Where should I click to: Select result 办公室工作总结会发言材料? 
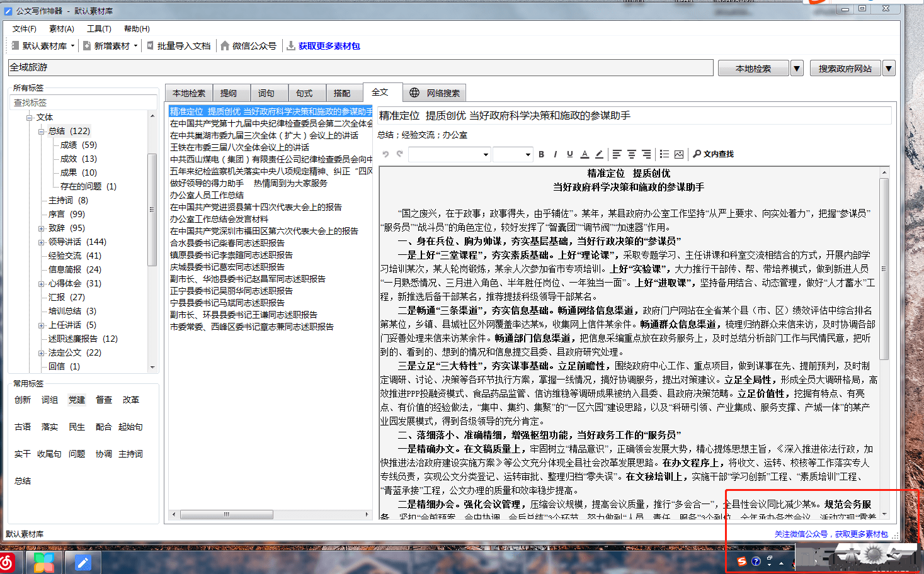[x=219, y=219]
